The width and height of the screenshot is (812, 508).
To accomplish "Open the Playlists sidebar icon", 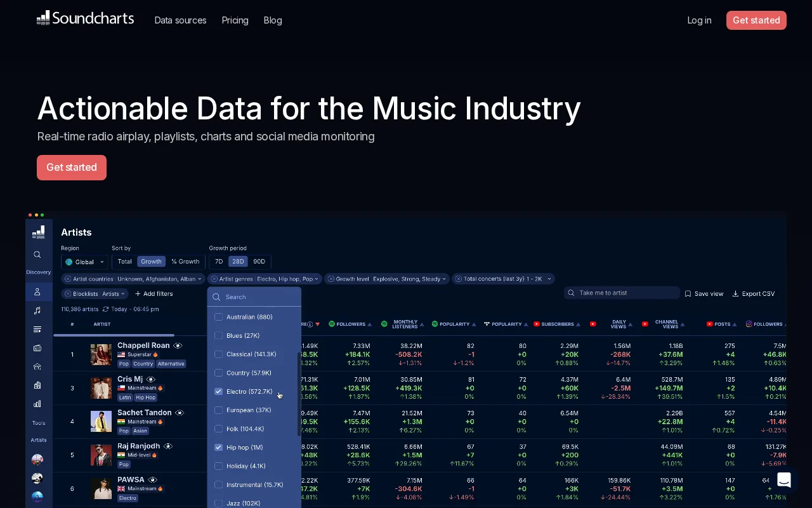I will pyautogui.click(x=37, y=329).
